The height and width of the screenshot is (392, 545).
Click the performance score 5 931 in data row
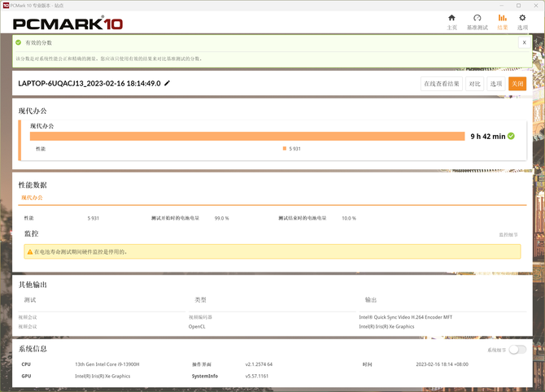[x=94, y=218]
